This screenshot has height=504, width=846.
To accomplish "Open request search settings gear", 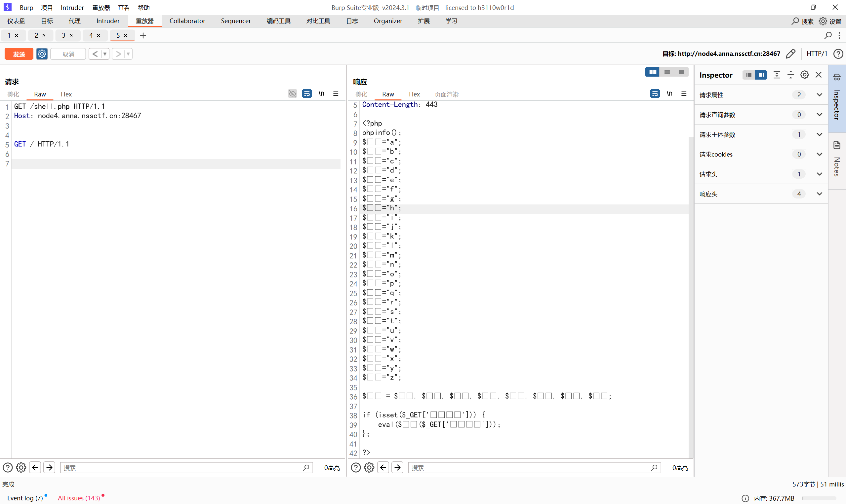I will tap(21, 468).
